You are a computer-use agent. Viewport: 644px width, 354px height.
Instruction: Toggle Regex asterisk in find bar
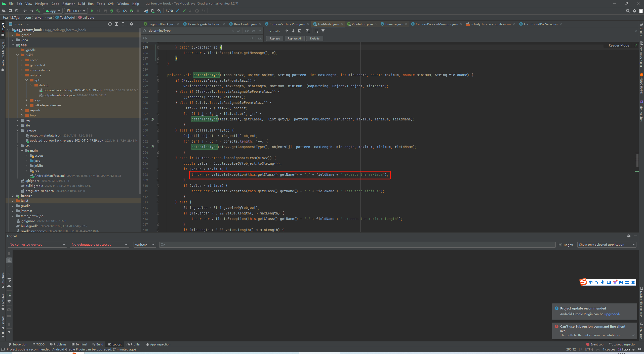(x=260, y=31)
